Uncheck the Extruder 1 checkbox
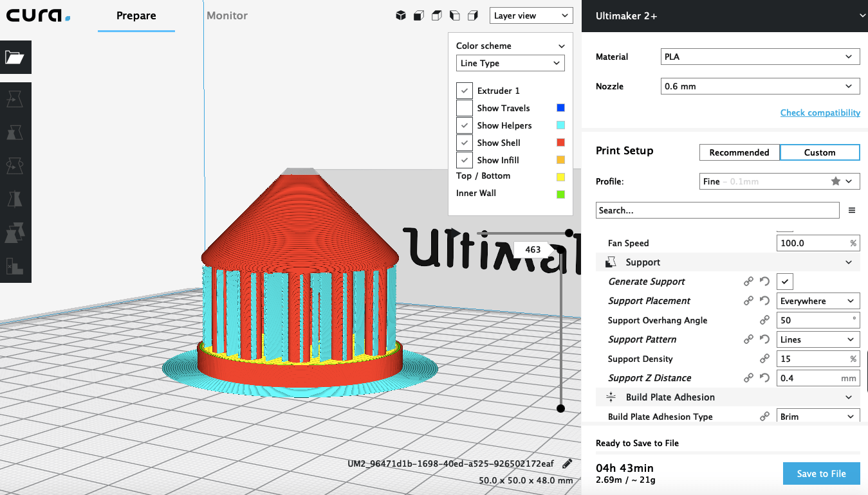Image resolution: width=868 pixels, height=495 pixels. pyautogui.click(x=465, y=91)
